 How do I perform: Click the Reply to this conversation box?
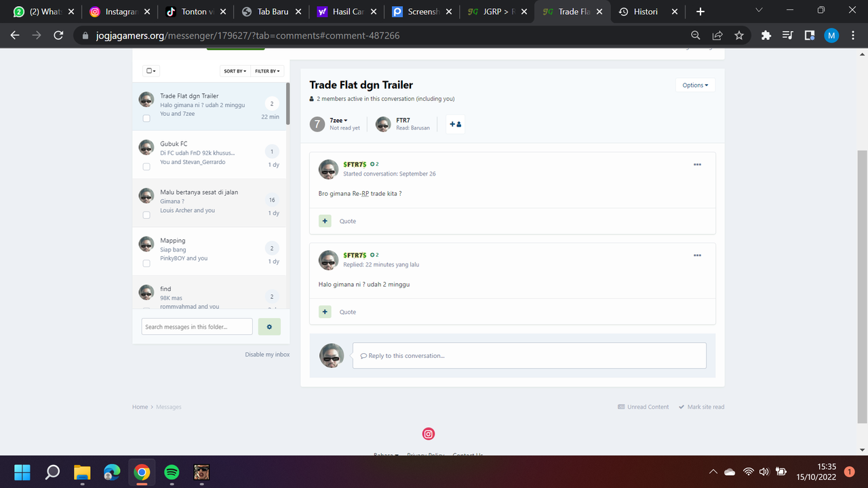529,355
